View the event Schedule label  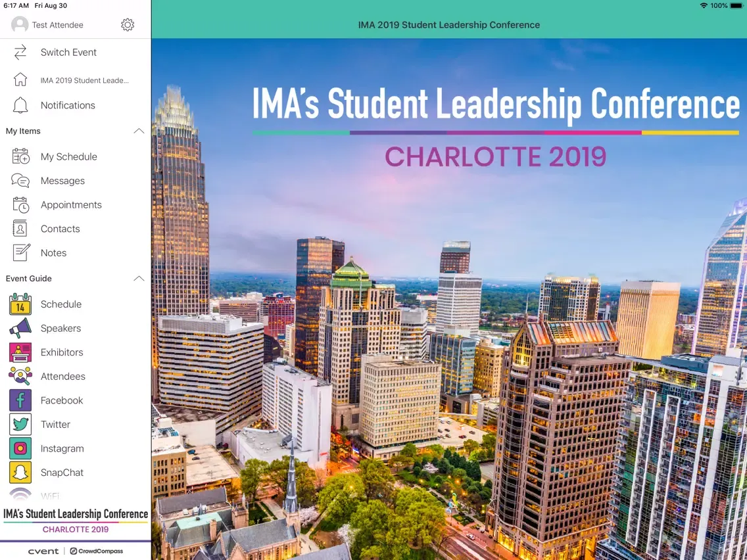pyautogui.click(x=61, y=304)
